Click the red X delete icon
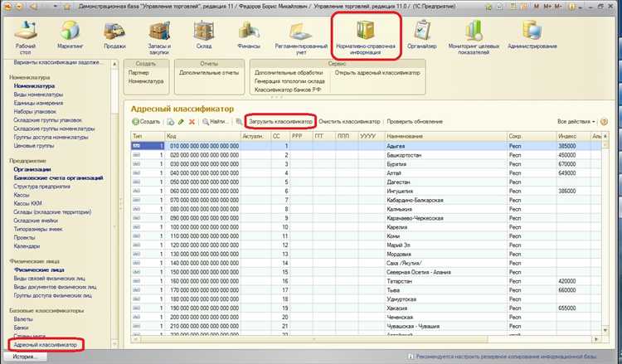The image size is (622, 364). pyautogui.click(x=192, y=122)
